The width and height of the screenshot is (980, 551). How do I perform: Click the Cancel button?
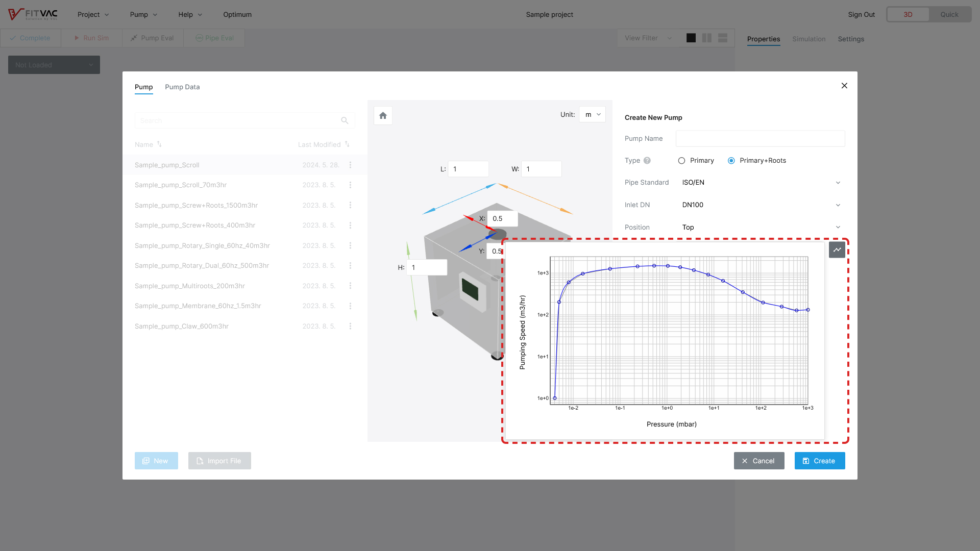coord(759,461)
